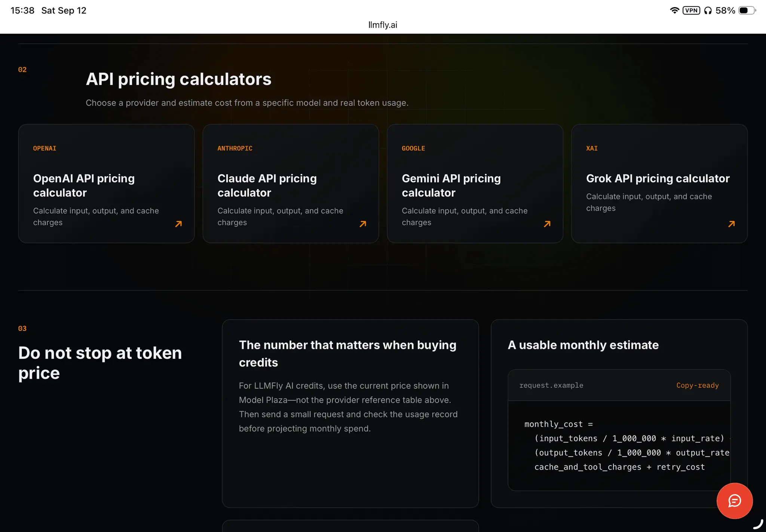Tap the VPN status indicator

point(691,10)
